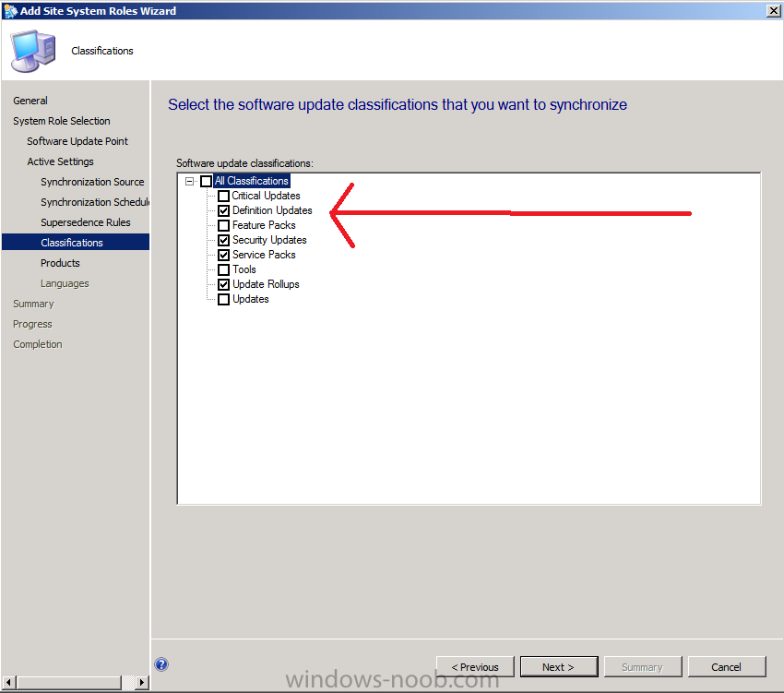This screenshot has width=784, height=693.
Task: Check the Tools classification box
Action: (x=223, y=269)
